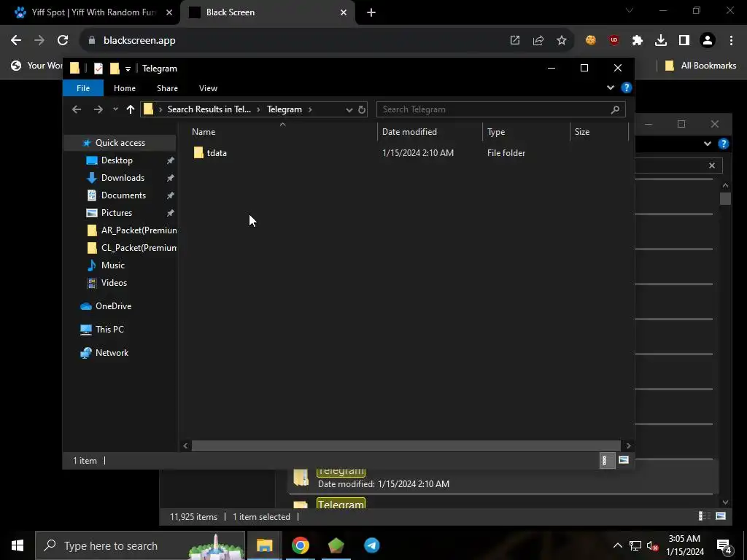The height and width of the screenshot is (560, 747).
Task: Switch to details view in background Explorer window
Action: [704, 516]
